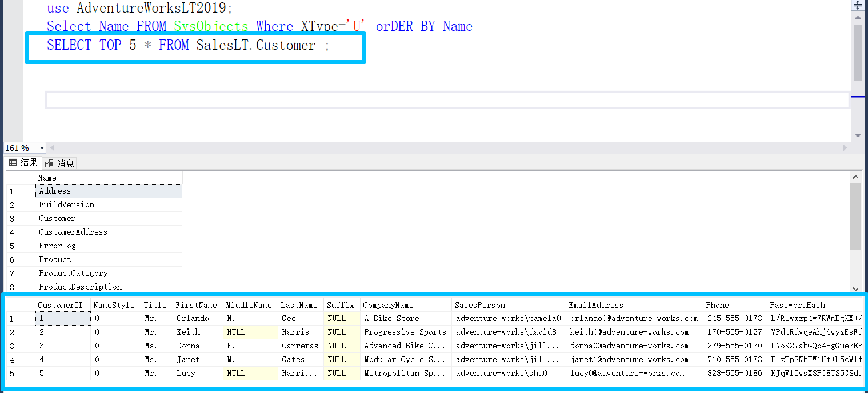Select the Donna first name cell
868x393 pixels.
tap(198, 346)
